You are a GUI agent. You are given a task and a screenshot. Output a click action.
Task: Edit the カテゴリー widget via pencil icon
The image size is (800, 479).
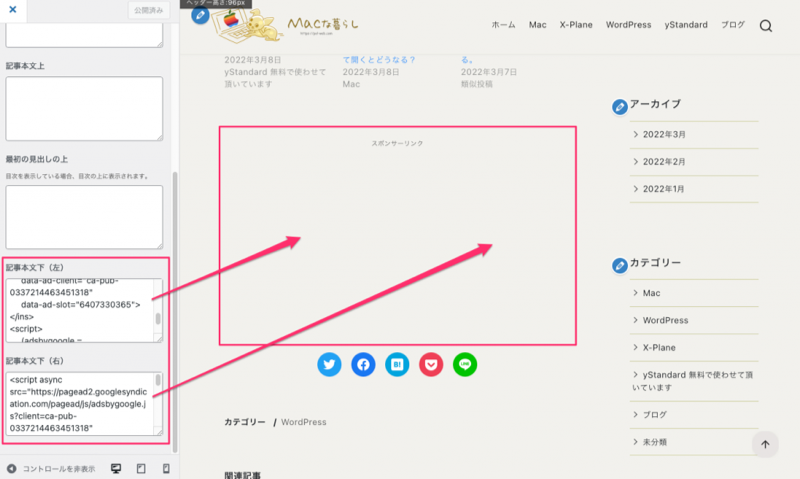click(x=619, y=265)
